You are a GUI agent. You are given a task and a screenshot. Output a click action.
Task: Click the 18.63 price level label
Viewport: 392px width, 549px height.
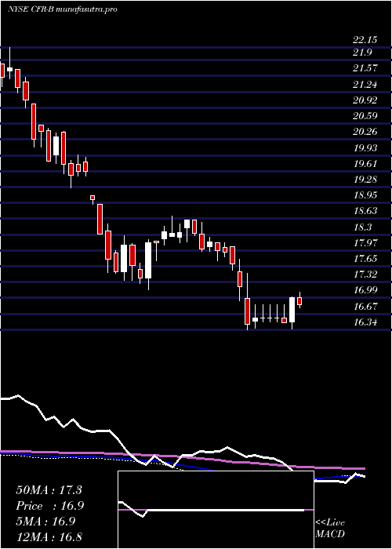pos(365,211)
